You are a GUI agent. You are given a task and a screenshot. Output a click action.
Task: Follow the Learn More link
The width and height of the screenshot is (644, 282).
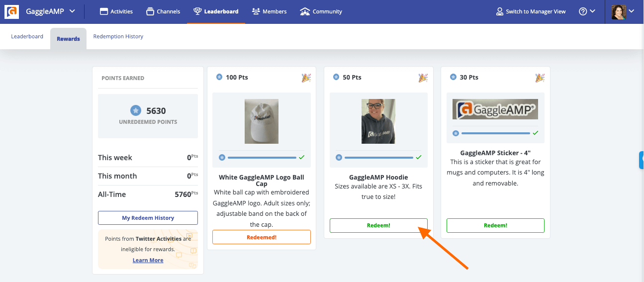(148, 260)
